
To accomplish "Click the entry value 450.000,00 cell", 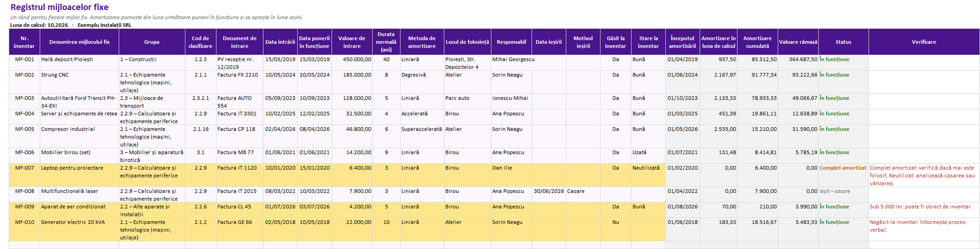I will coord(352,63).
